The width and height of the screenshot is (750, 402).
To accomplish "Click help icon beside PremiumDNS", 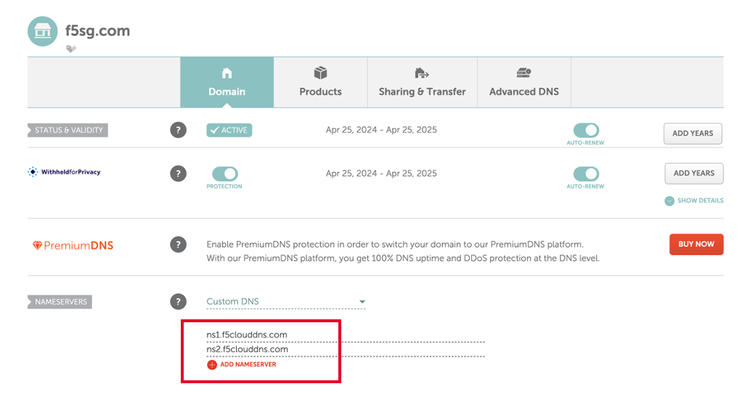I will [x=178, y=244].
